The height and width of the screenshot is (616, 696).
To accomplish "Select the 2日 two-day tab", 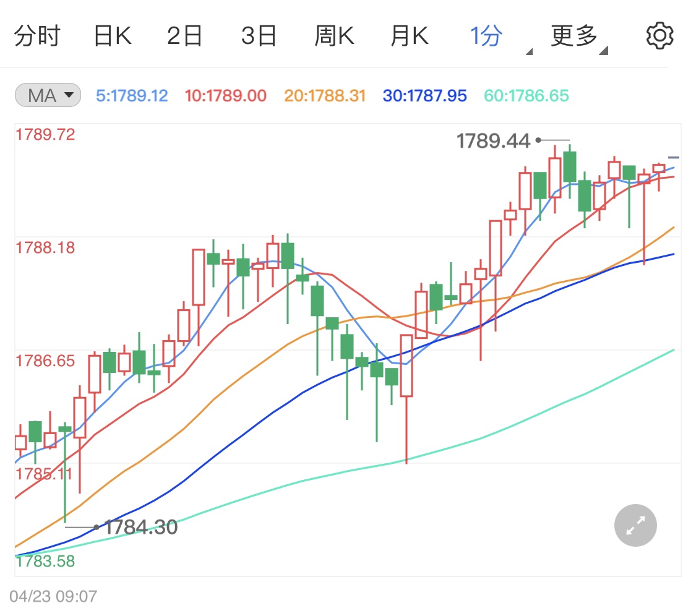I will click(x=184, y=35).
